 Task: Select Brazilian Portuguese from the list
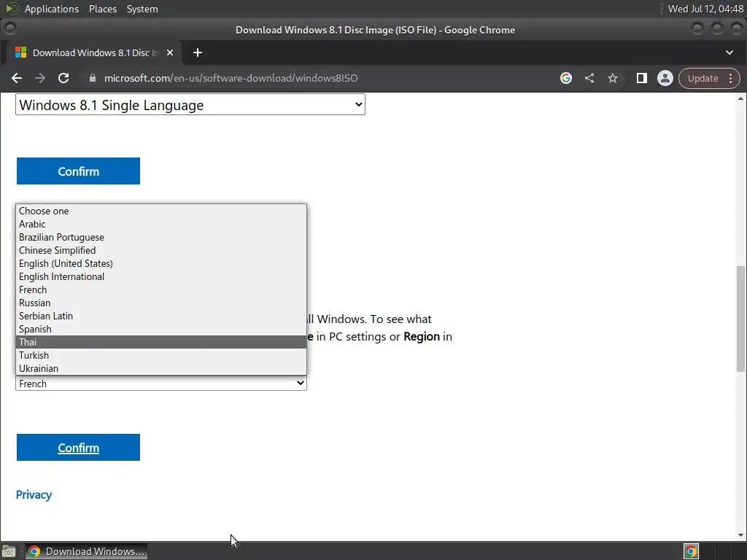pos(161,237)
